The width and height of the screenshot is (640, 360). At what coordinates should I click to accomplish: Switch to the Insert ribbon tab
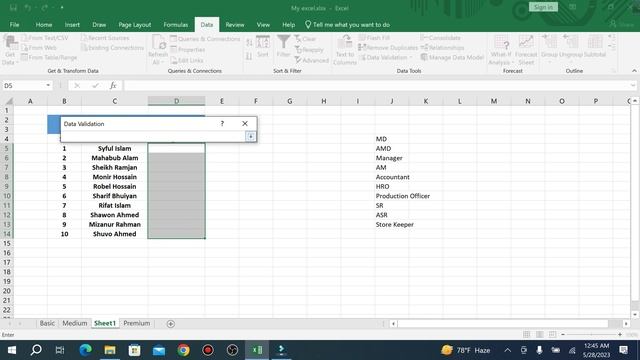click(x=72, y=24)
